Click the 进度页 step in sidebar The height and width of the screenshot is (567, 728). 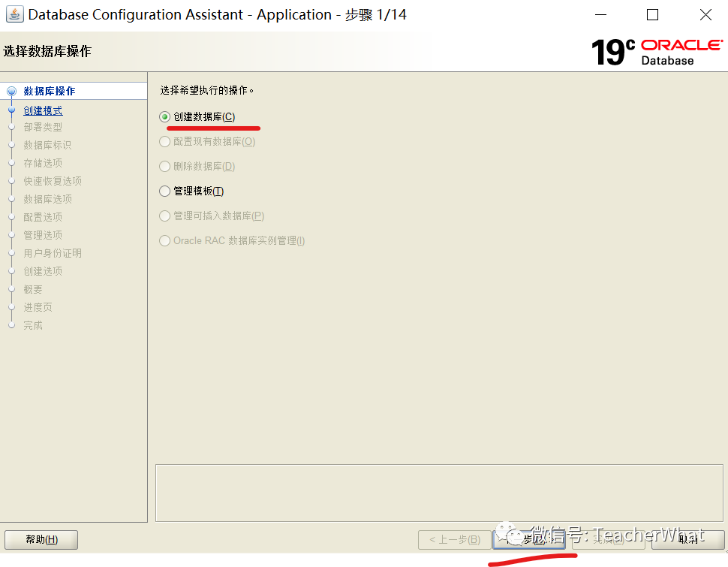(38, 307)
